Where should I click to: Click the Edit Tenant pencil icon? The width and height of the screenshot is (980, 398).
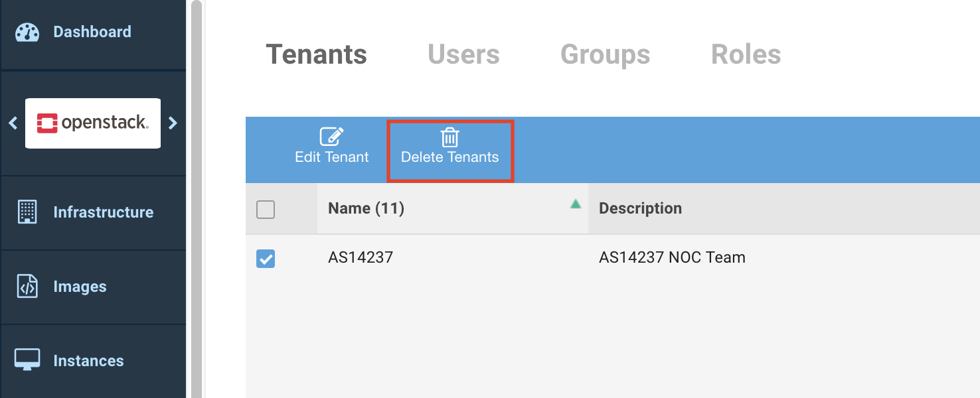click(331, 137)
